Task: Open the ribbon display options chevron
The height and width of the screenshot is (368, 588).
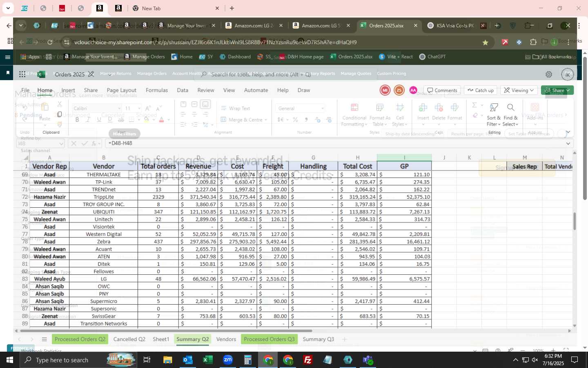Action: pos(568,132)
